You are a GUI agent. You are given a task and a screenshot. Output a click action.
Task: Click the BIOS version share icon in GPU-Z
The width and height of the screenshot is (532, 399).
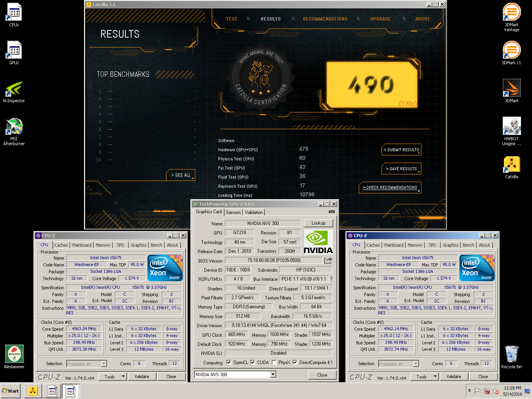coord(328,260)
